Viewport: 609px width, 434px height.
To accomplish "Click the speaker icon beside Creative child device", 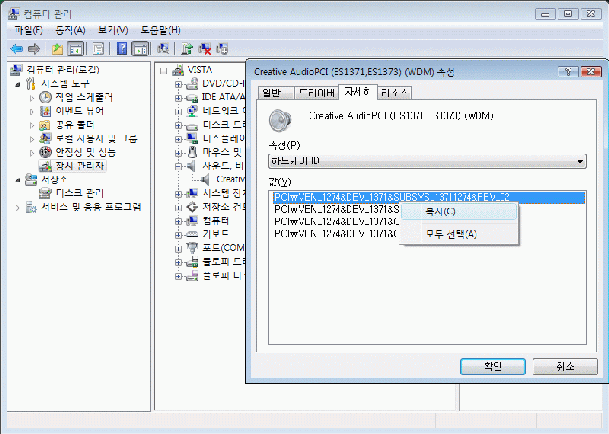I will 205,179.
